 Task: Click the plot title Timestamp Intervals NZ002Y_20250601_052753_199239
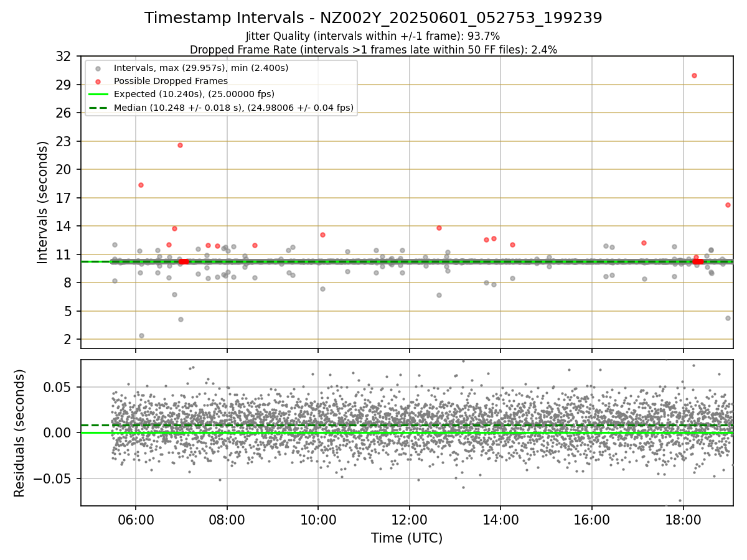pyautogui.click(x=374, y=18)
